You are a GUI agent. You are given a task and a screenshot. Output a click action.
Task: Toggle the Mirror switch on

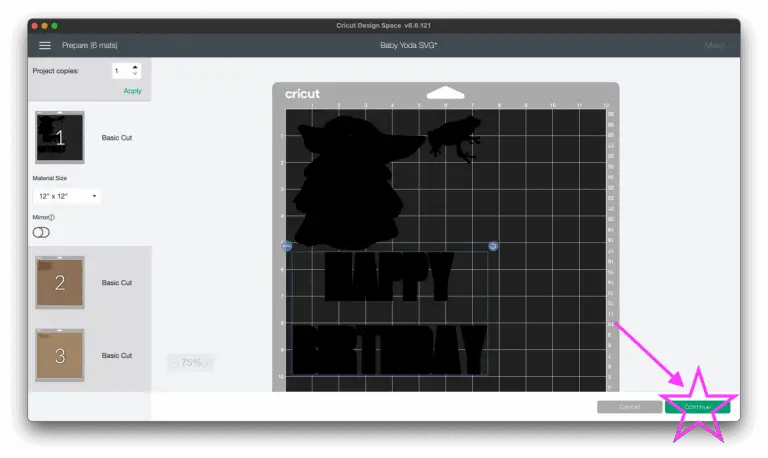tap(41, 232)
